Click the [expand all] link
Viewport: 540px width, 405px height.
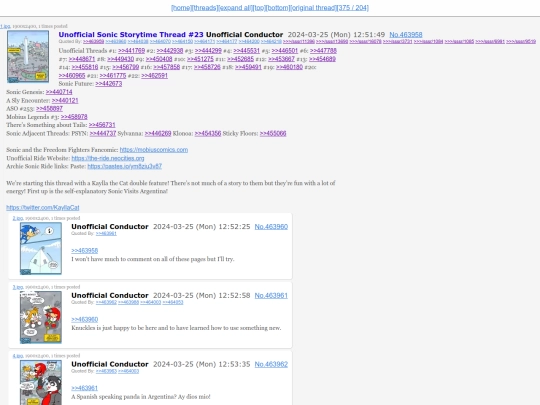coord(235,8)
